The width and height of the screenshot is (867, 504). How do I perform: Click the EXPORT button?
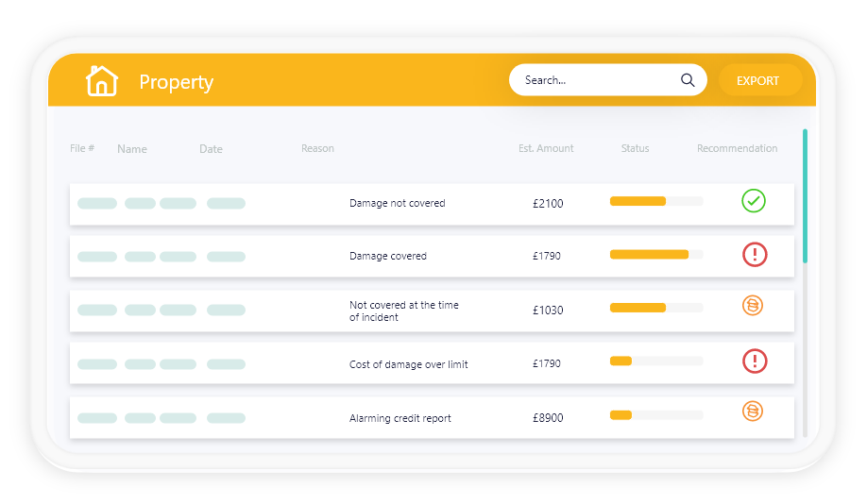[x=759, y=80]
